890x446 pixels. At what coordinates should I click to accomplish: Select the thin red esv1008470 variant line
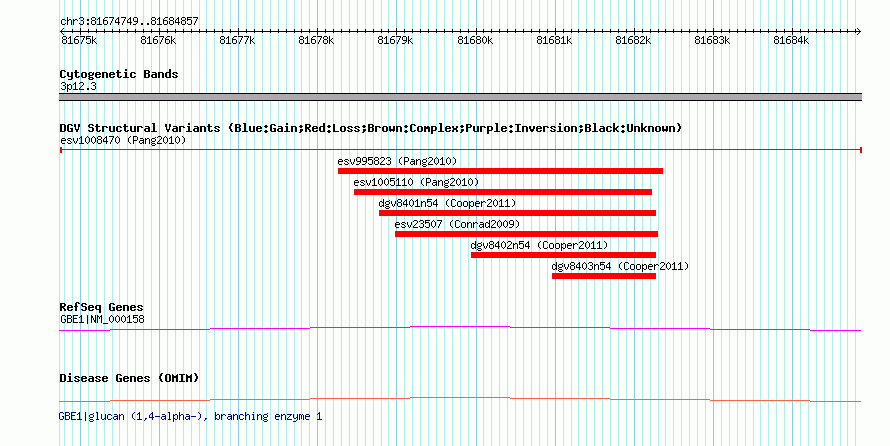[460, 150]
